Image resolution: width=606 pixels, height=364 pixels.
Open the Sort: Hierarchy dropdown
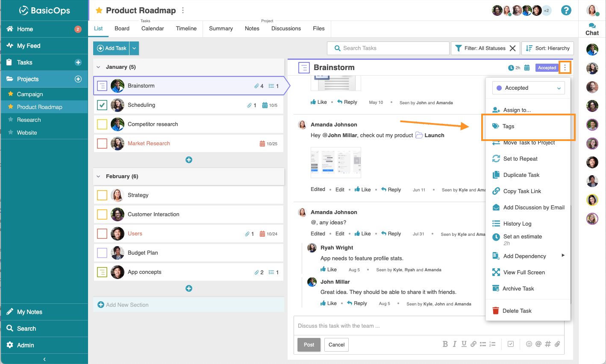pyautogui.click(x=547, y=48)
